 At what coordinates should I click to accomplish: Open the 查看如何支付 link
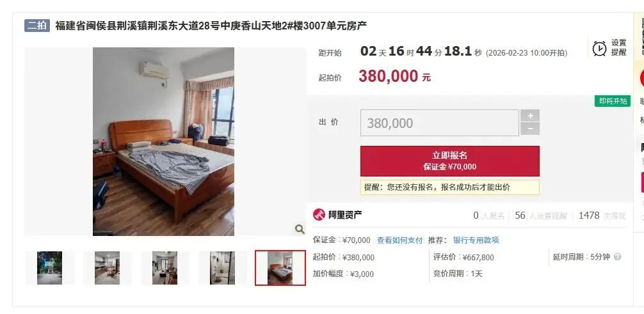tap(399, 240)
